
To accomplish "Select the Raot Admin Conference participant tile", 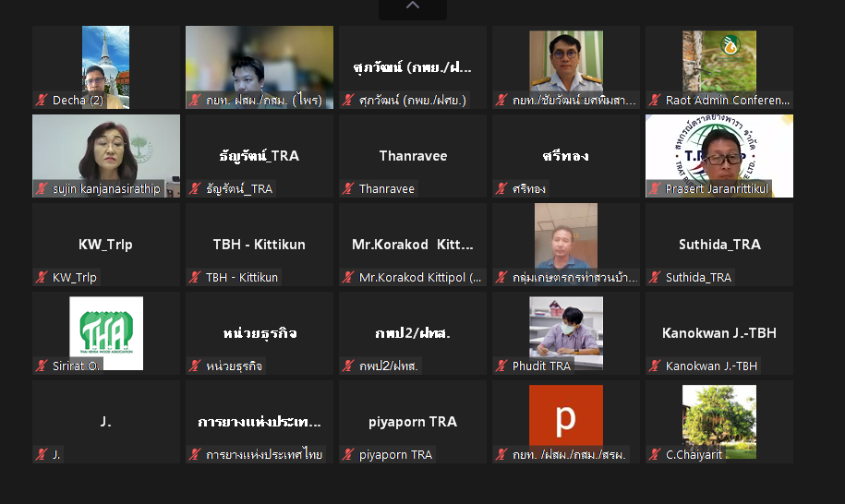I will 719,67.
